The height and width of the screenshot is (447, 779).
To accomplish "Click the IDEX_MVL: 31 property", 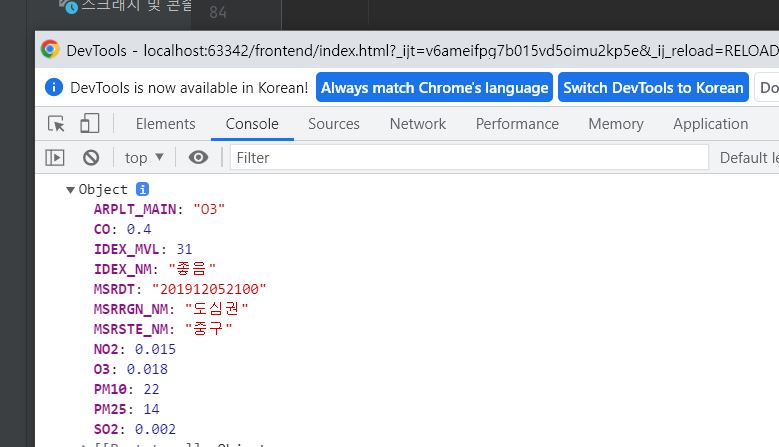I will coord(143,249).
